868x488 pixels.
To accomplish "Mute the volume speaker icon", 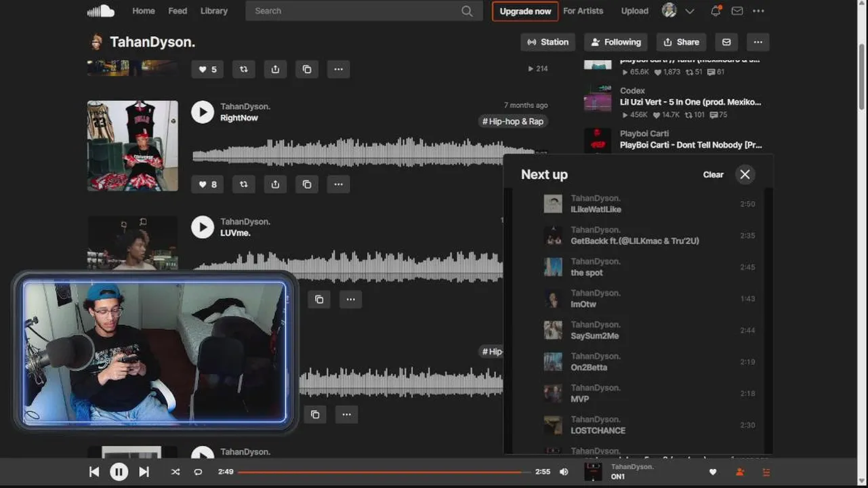I will click(x=564, y=472).
